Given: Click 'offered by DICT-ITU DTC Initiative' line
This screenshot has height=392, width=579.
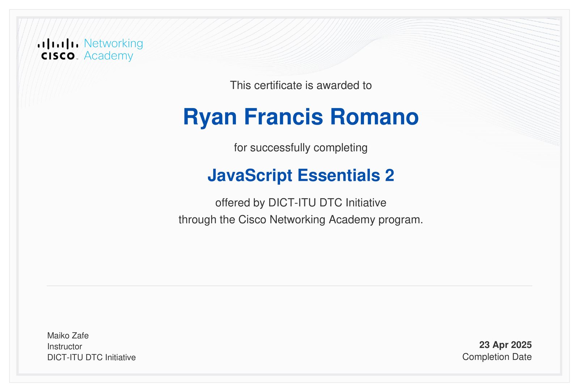Looking at the screenshot, I should click(x=301, y=203).
